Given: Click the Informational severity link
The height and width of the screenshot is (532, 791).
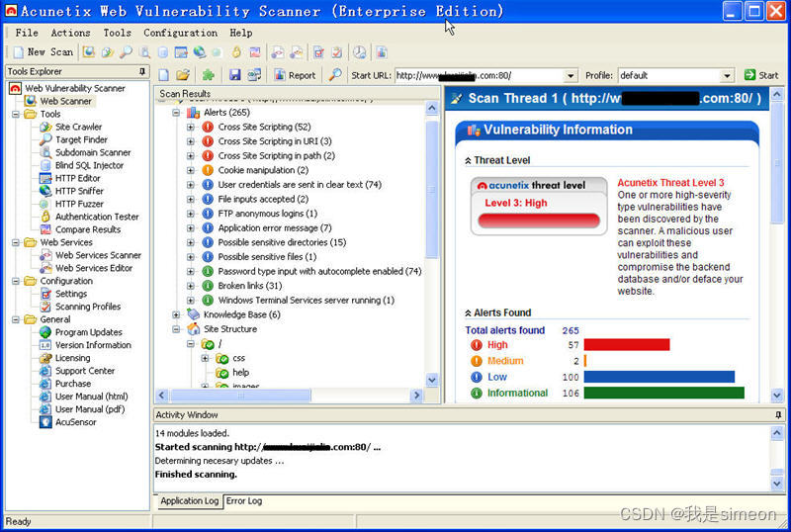Looking at the screenshot, I should [x=517, y=393].
